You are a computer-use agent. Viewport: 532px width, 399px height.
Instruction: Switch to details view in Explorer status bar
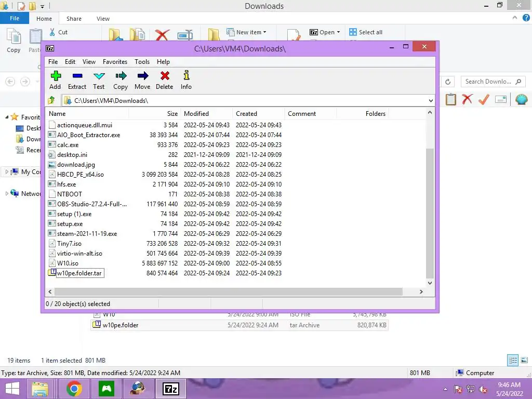click(513, 360)
